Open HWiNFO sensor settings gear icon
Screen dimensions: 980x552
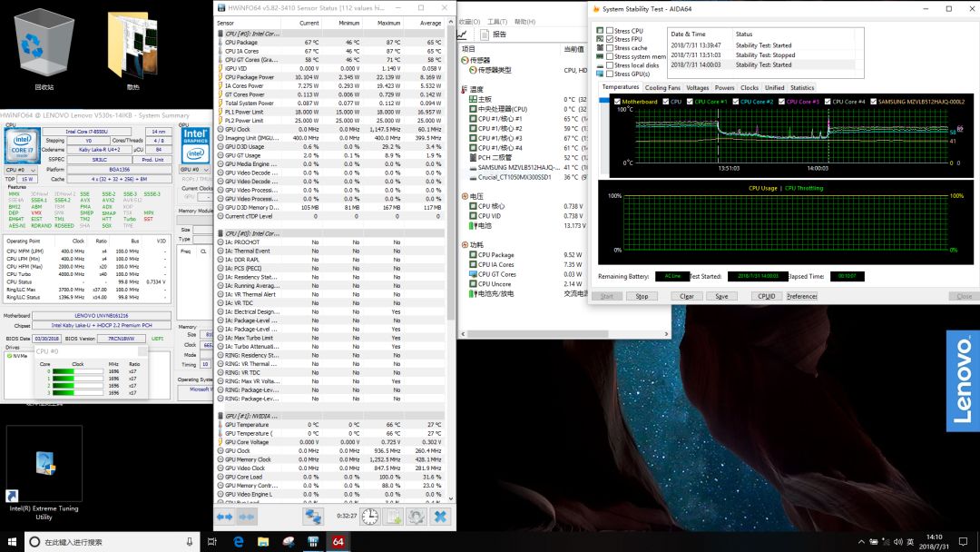[x=416, y=517]
